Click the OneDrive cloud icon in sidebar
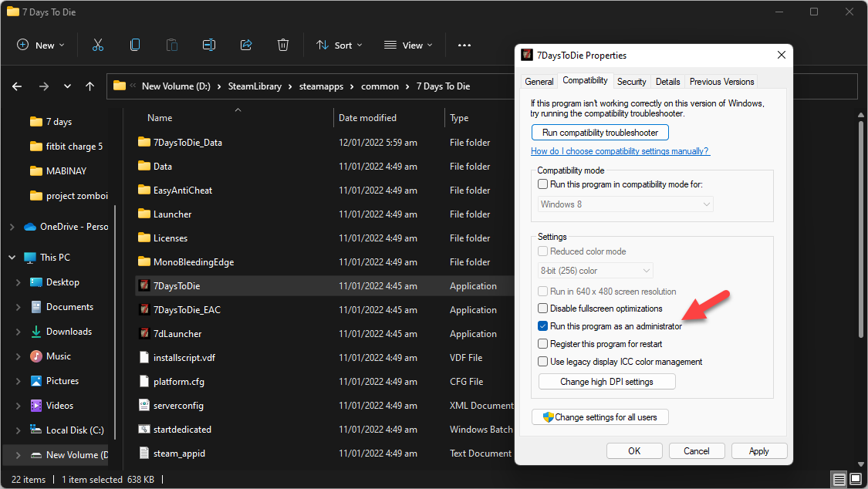Image resolution: width=868 pixels, height=489 pixels. coord(30,227)
